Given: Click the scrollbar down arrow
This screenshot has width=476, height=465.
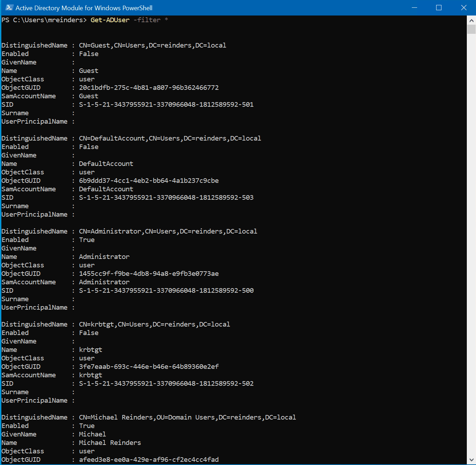Looking at the screenshot, I should [x=471, y=459].
